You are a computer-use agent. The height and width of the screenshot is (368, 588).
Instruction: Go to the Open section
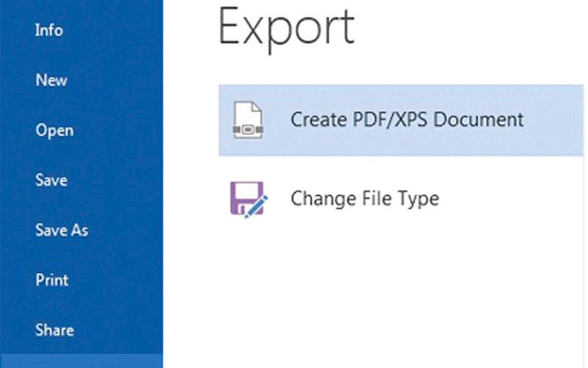pyautogui.click(x=54, y=130)
